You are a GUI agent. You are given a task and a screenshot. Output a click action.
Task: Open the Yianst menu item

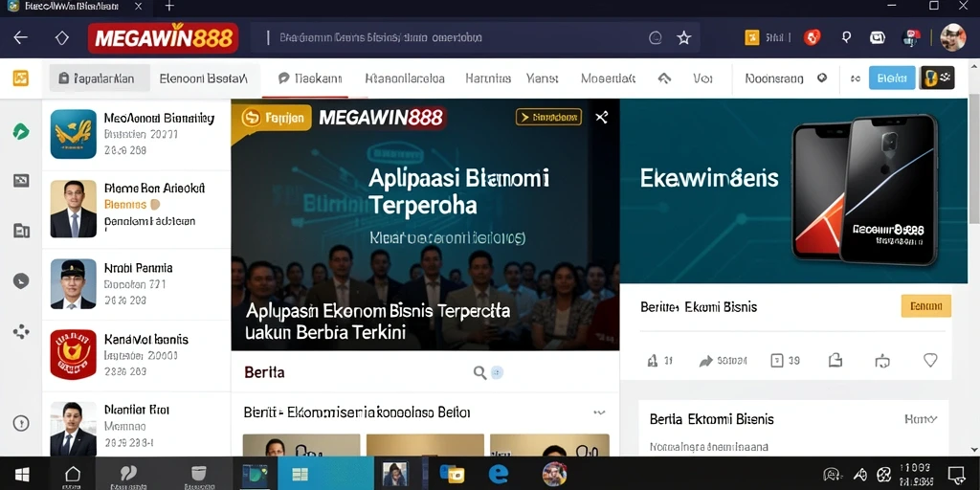coord(542,78)
